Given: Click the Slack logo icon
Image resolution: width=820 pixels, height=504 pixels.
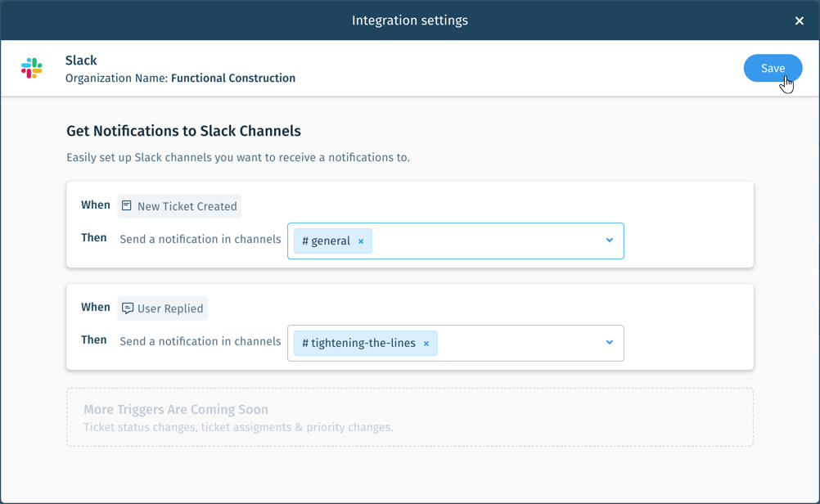Looking at the screenshot, I should click(x=32, y=68).
